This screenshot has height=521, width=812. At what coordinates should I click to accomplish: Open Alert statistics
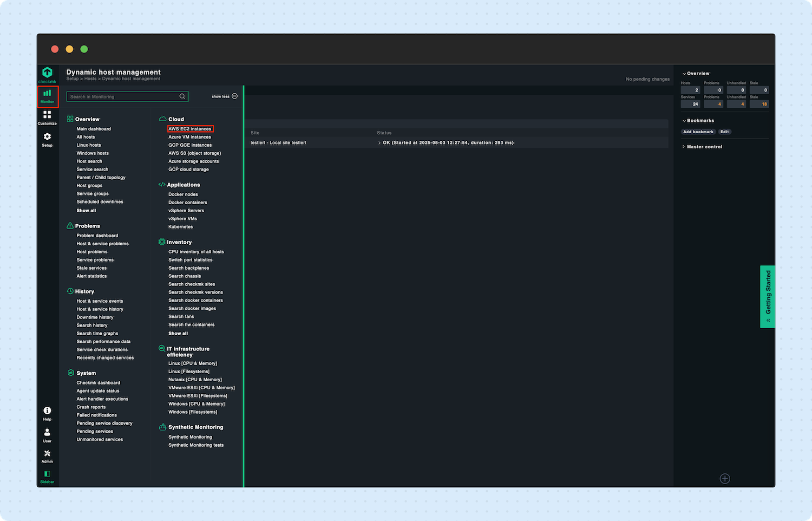pyautogui.click(x=91, y=276)
